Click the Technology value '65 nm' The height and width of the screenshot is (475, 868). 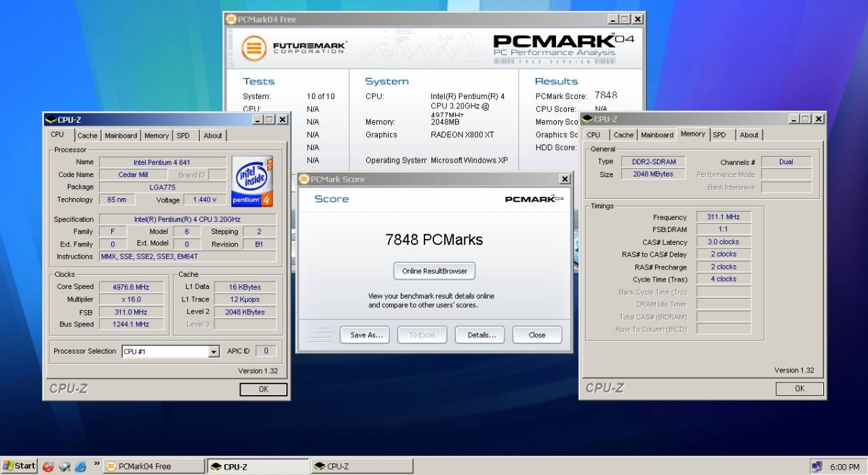[117, 199]
